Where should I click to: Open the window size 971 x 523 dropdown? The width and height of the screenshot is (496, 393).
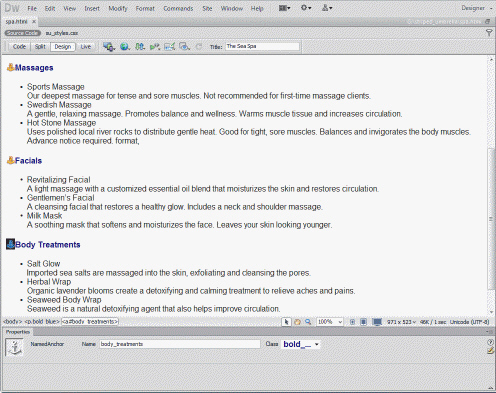pyautogui.click(x=401, y=322)
